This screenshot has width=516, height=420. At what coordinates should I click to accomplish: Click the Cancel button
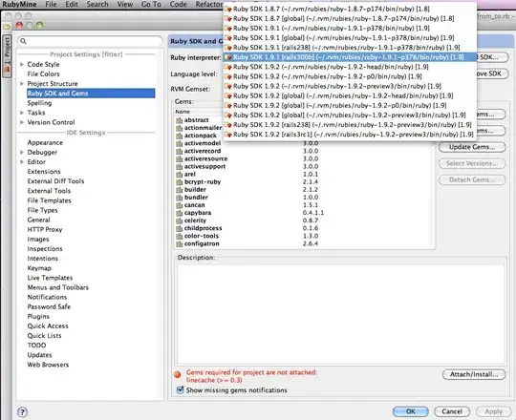[452, 411]
